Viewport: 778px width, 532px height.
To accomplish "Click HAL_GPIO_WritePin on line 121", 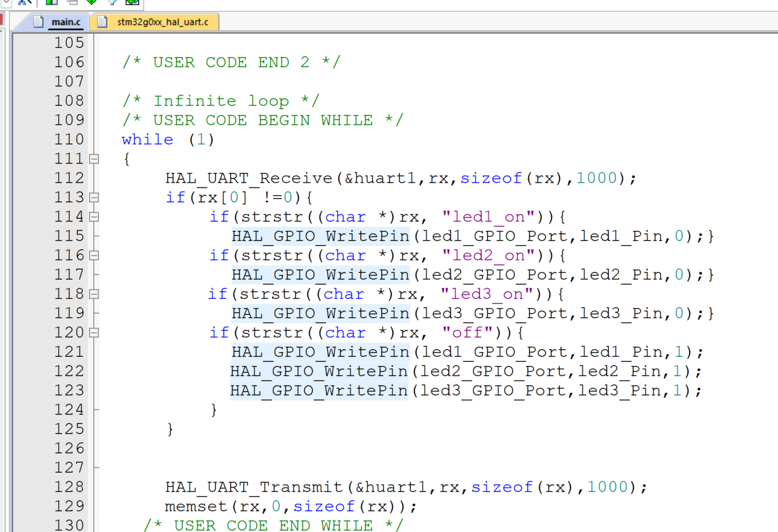I will click(321, 352).
